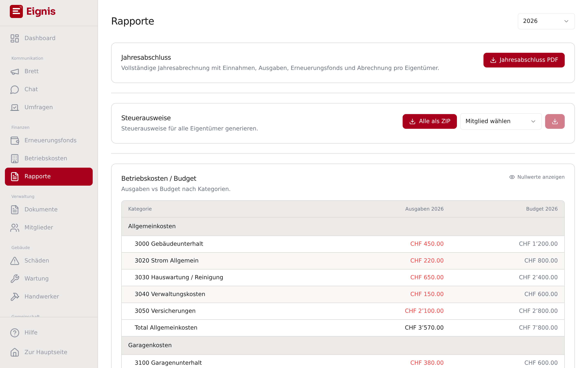The height and width of the screenshot is (368, 588).
Task: Click the Eignis logo icon
Action: pyautogui.click(x=16, y=11)
